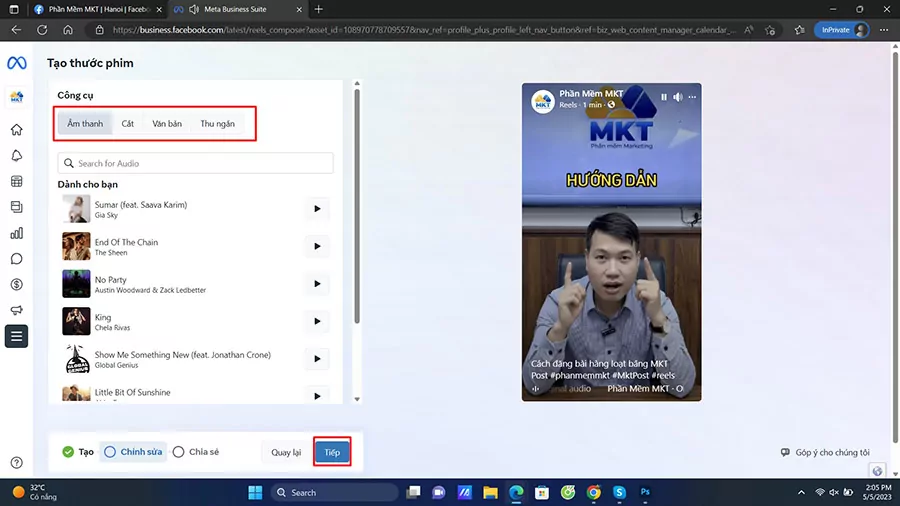
Task: Click the Windows taskbar Search box
Action: click(335, 492)
